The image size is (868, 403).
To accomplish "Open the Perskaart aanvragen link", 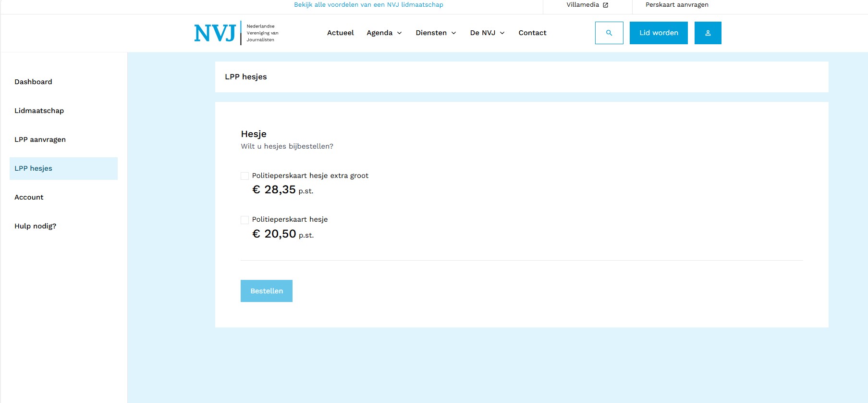I will point(677,5).
